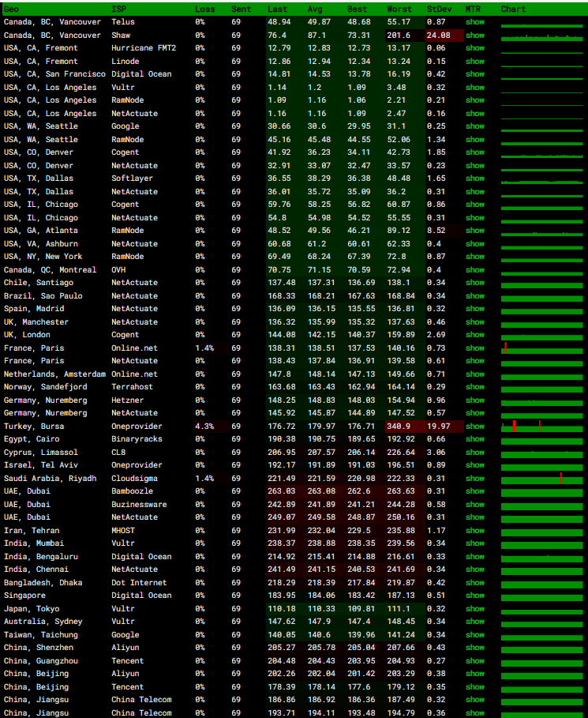Click the Brazil, Sao Paulo geo cell
Screen dimensions: 588x718
click(43, 296)
